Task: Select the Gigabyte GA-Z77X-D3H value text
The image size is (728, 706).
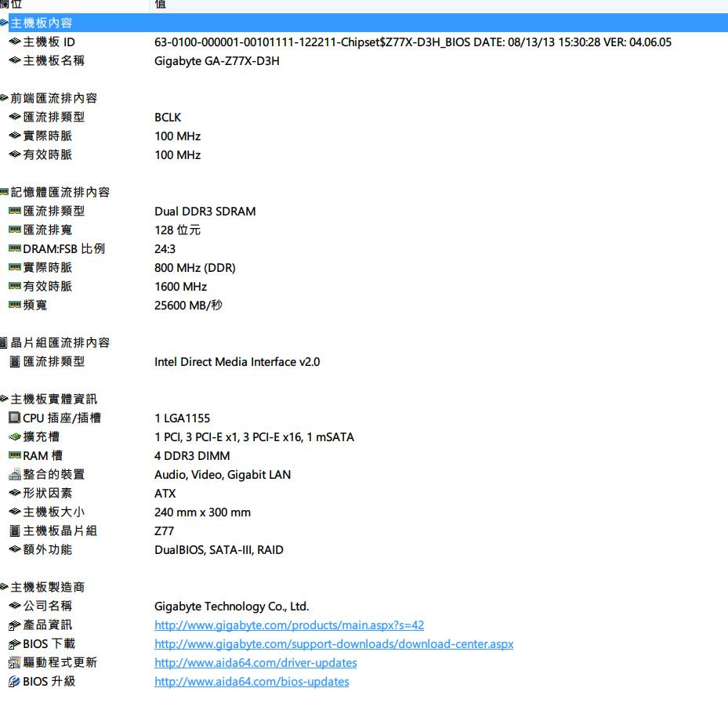Action: (x=216, y=60)
